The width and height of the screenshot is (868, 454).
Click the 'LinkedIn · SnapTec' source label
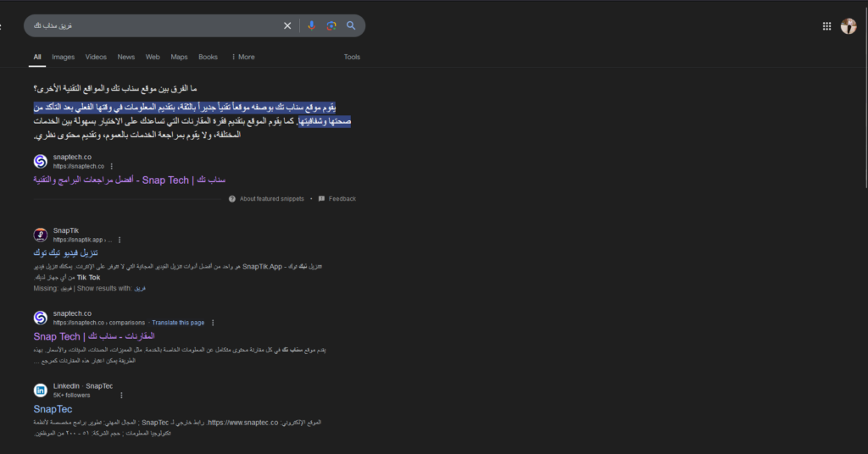tap(83, 386)
